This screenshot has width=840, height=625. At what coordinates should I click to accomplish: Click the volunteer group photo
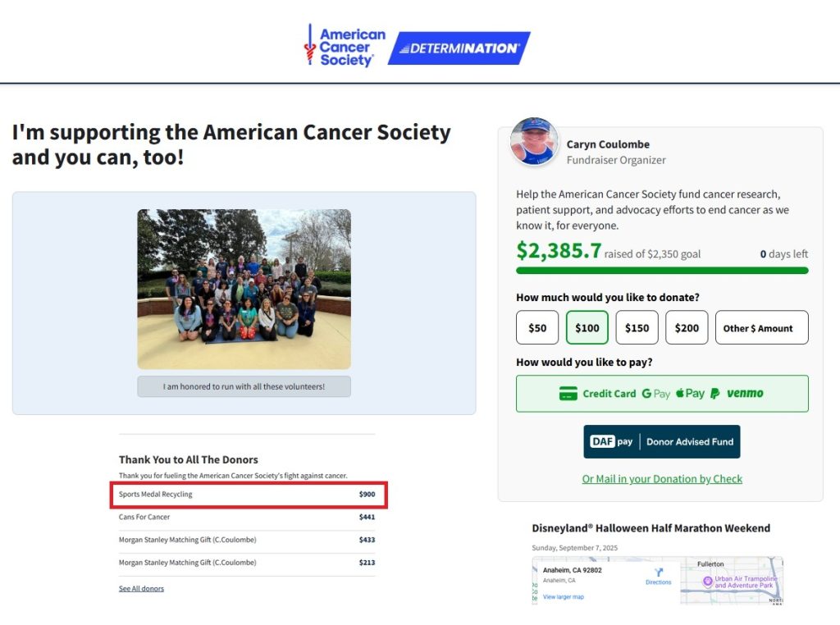coord(244,289)
